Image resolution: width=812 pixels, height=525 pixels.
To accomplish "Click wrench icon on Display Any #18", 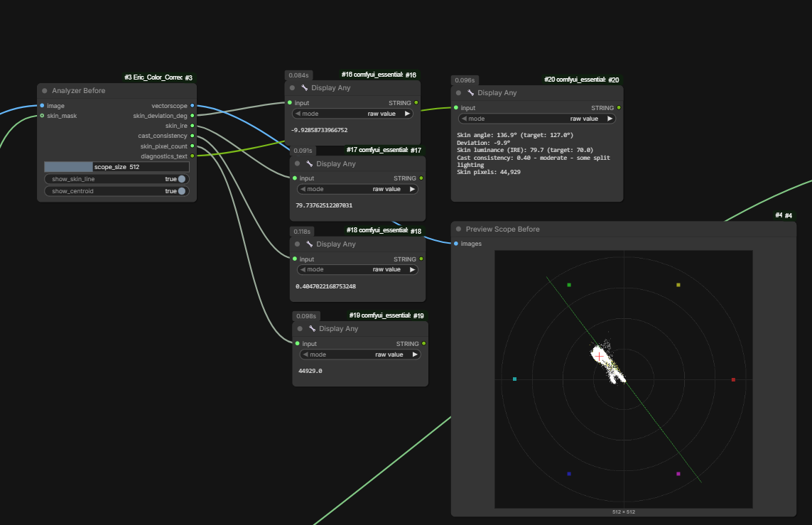I will [309, 244].
